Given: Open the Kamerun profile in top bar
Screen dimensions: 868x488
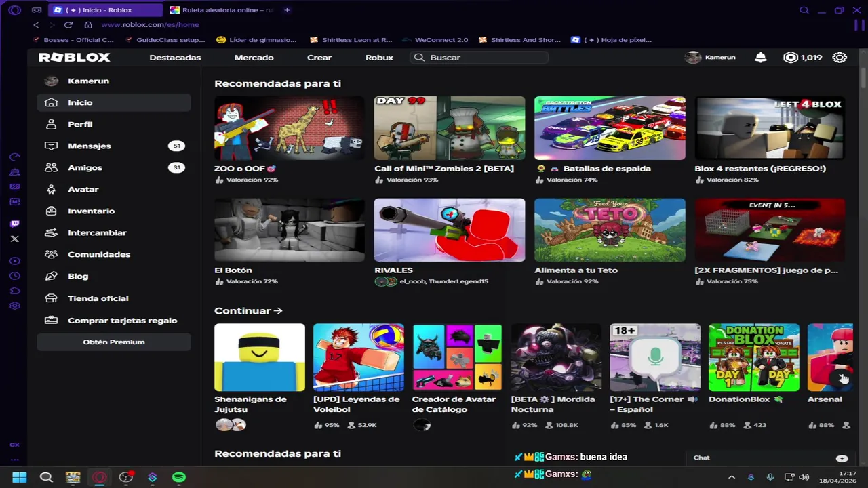Looking at the screenshot, I should 710,58.
